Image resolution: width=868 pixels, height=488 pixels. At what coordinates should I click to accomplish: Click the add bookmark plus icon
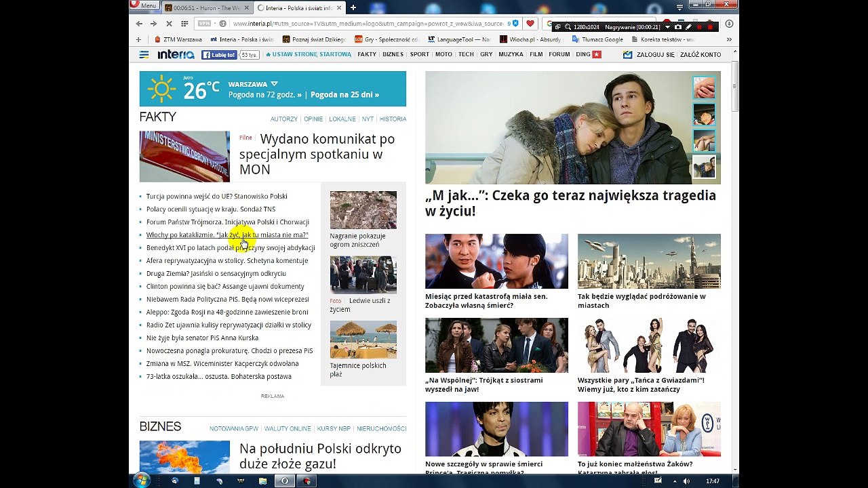pos(138,39)
